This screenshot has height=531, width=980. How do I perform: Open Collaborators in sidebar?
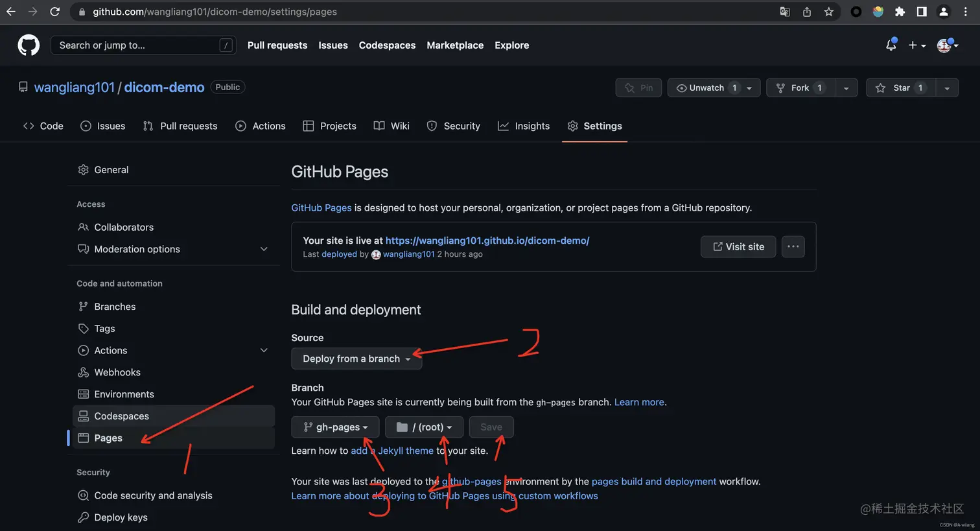coord(174,227)
